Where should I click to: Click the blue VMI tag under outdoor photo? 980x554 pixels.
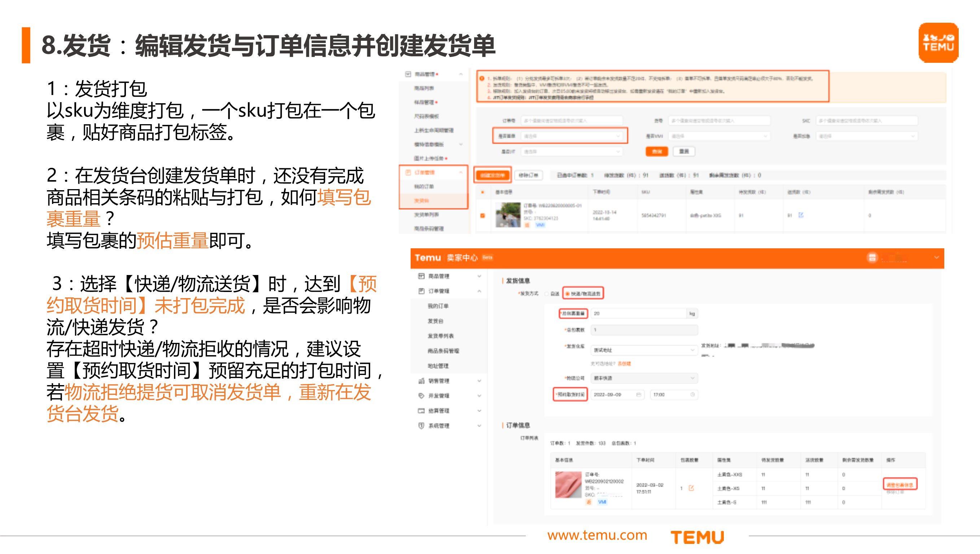tap(540, 225)
